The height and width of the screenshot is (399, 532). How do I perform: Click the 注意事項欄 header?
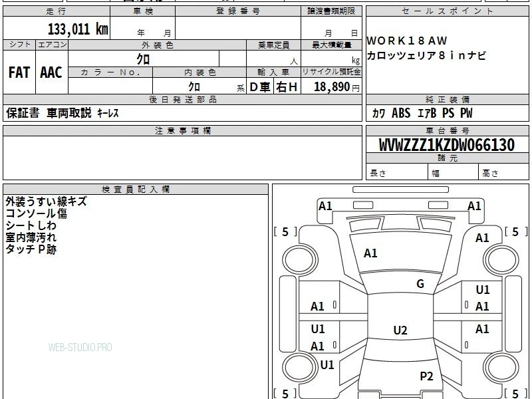(x=182, y=130)
